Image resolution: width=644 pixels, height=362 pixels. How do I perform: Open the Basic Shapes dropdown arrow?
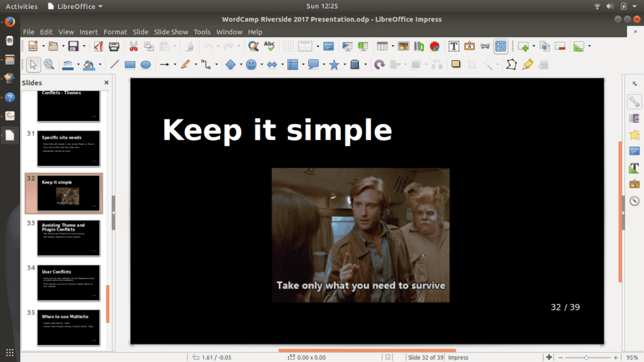click(x=241, y=65)
